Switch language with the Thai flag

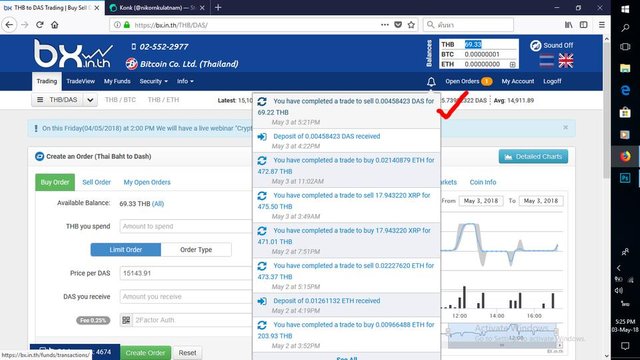[x=547, y=61]
